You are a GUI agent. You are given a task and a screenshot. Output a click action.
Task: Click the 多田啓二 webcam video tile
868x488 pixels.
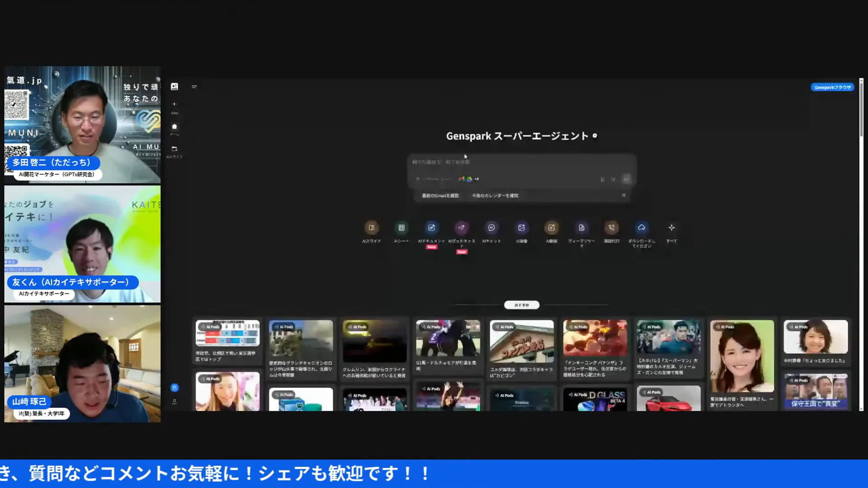[x=82, y=125]
